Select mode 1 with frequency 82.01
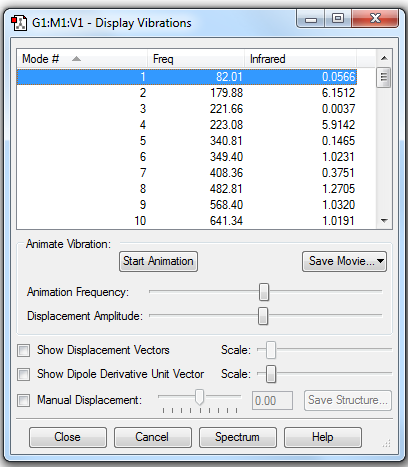 [187, 77]
